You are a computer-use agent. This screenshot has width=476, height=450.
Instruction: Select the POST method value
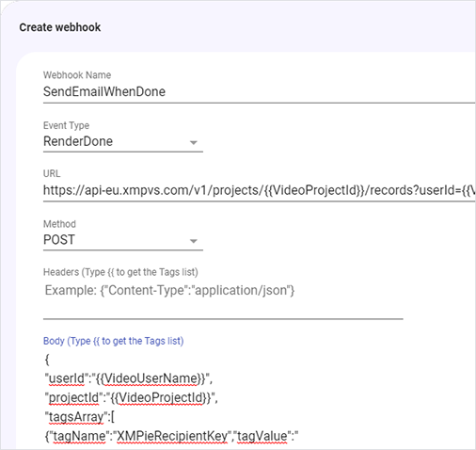59,240
